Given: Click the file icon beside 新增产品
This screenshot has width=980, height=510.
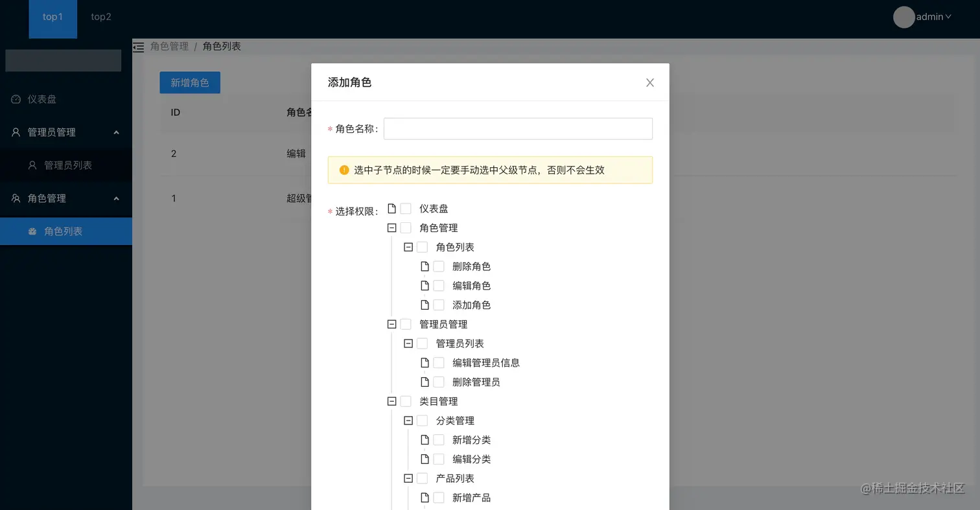Looking at the screenshot, I should (x=425, y=498).
